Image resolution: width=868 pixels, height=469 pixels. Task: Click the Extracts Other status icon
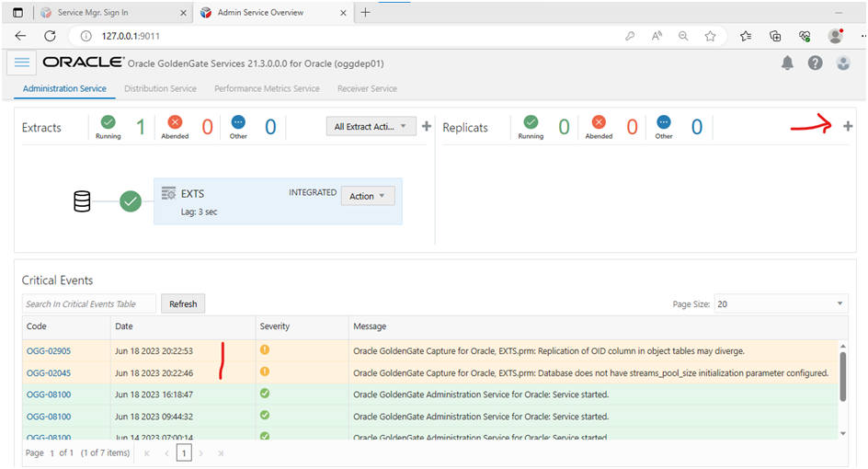pos(238,121)
